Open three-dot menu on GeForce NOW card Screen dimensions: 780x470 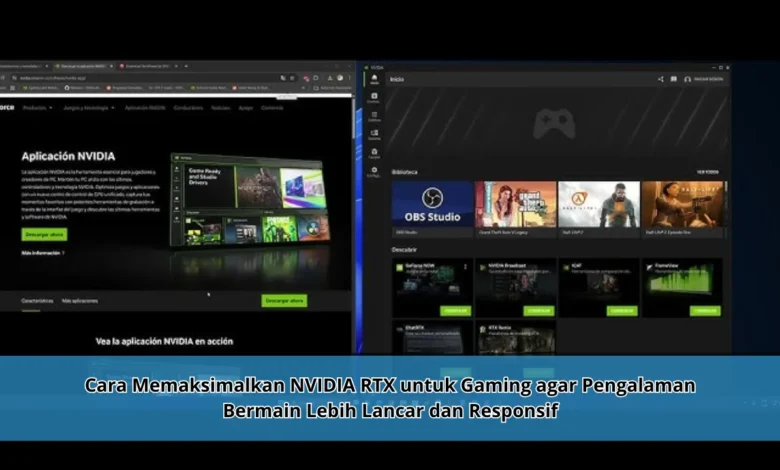pos(466,267)
